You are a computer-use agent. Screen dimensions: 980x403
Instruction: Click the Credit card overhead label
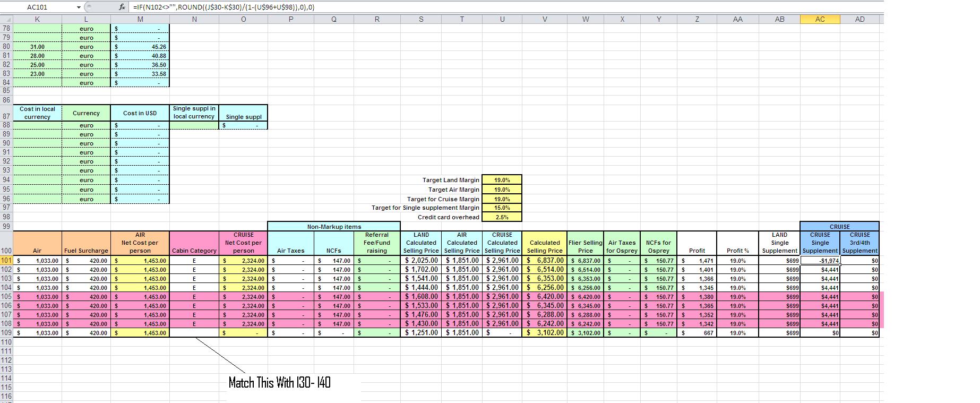tap(449, 217)
